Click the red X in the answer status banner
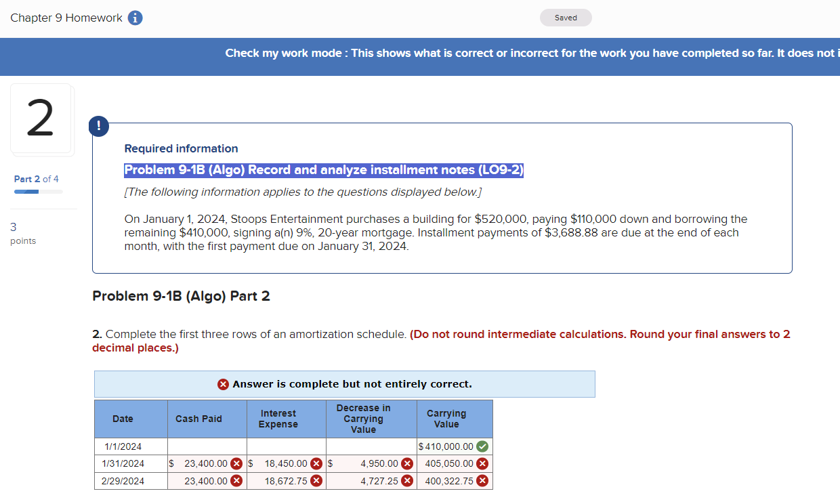Viewport: 840px width, 504px height. 224,384
